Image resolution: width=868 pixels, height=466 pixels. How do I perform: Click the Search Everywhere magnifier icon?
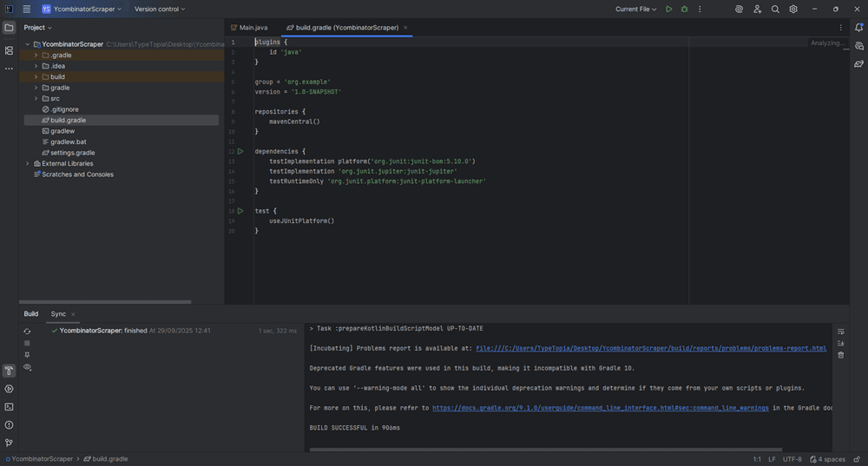coord(775,10)
